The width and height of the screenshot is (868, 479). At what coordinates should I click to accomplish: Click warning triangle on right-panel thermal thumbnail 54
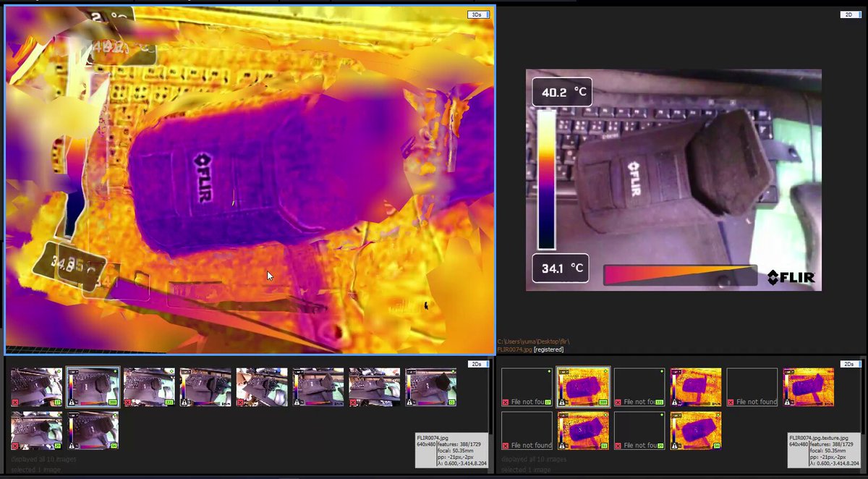675,446
